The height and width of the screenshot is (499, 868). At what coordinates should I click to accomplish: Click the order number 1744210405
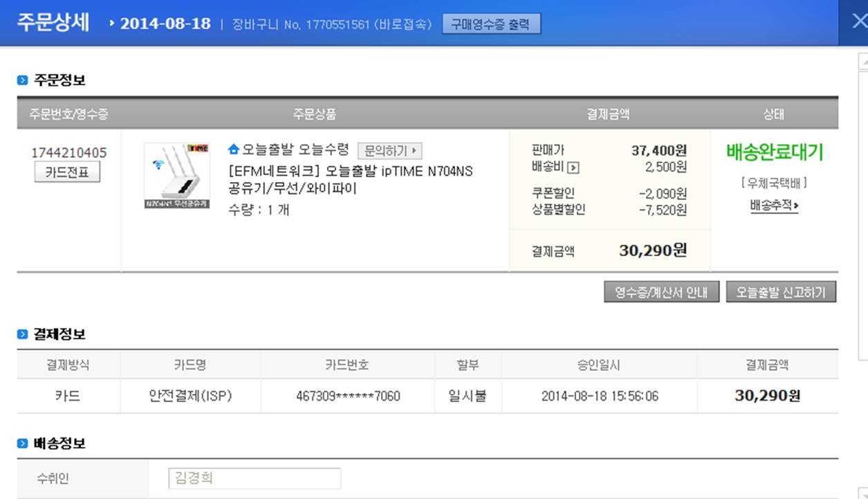[69, 152]
